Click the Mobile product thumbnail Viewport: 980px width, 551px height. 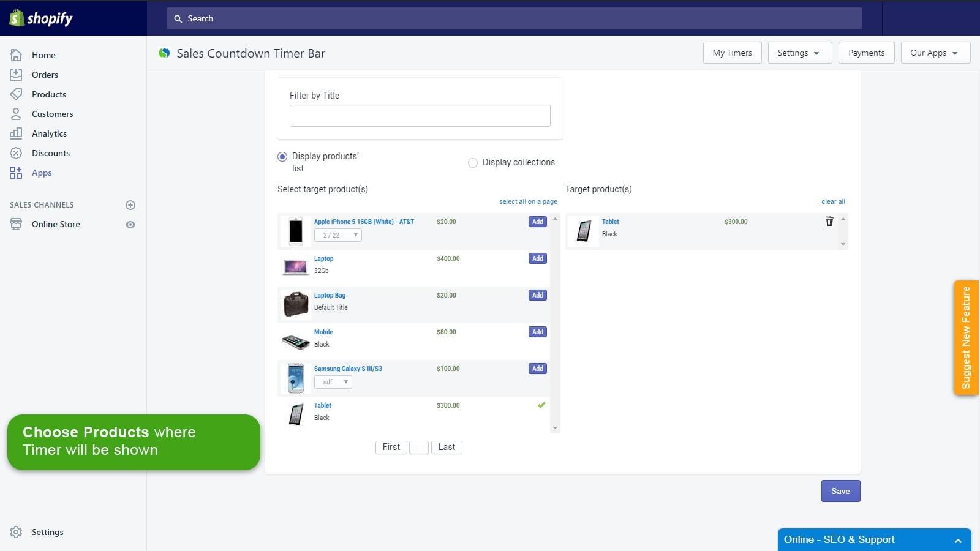(296, 341)
